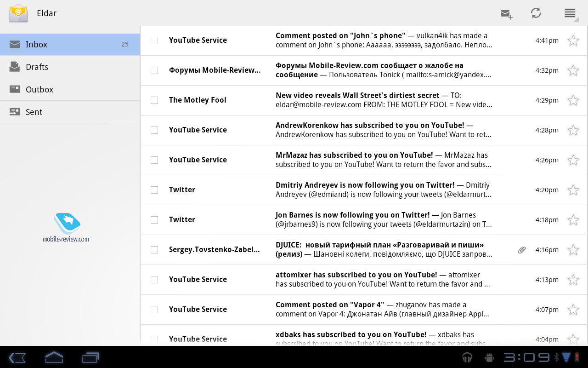Image resolution: width=588 pixels, height=368 pixels.
Task: Open the Drafts folder
Action: (x=70, y=67)
